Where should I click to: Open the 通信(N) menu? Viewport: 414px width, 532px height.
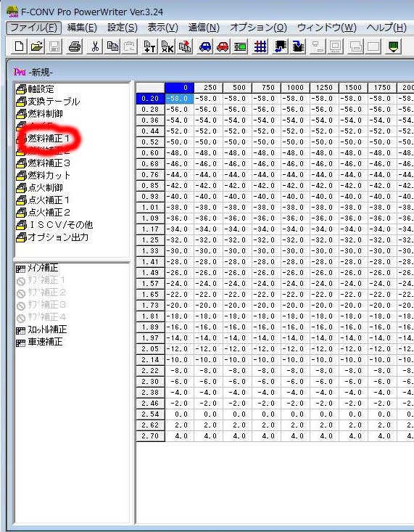coord(204,28)
